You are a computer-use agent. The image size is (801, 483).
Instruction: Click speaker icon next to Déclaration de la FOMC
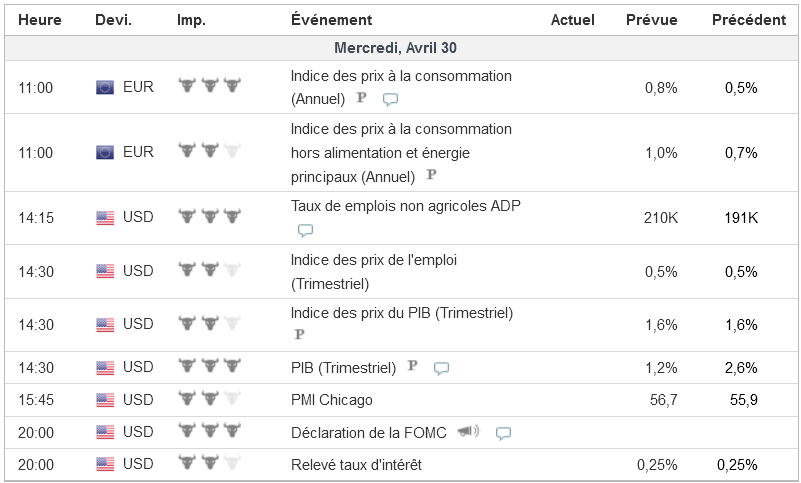468,432
